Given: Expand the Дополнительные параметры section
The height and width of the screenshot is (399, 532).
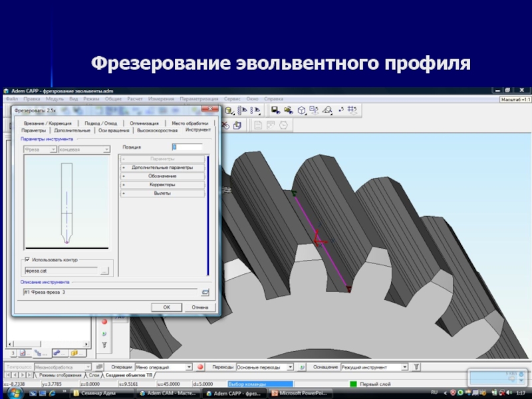Looking at the screenshot, I should 162,168.
